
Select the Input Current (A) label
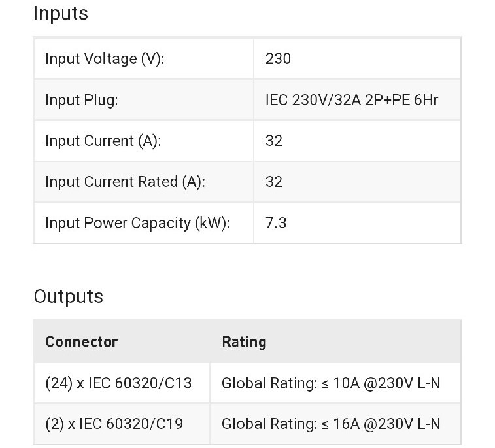point(103,141)
